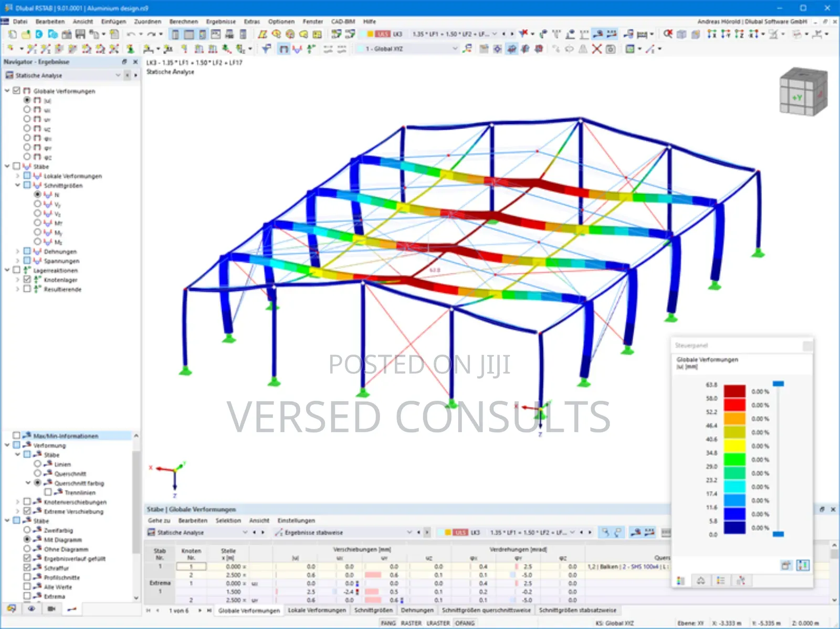Open the 1 - Global XYZ dropdown
This screenshot has height=629, width=840.
456,48
